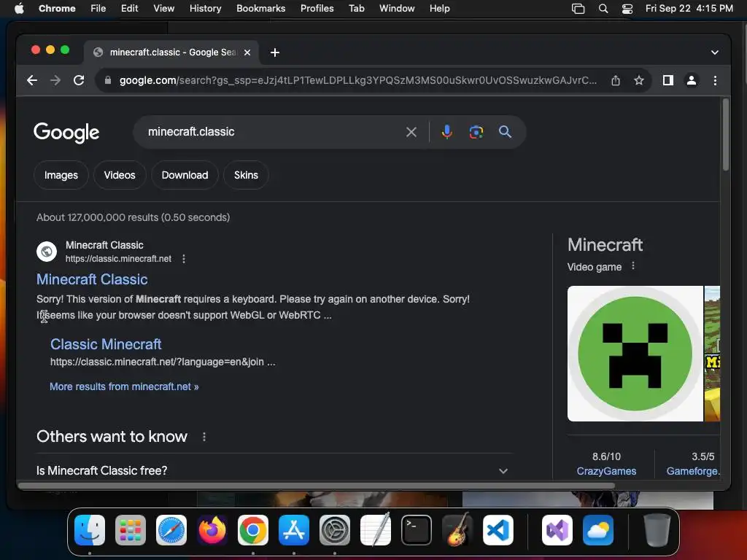
Task: Open the App Store from the Dock
Action: pos(294,530)
